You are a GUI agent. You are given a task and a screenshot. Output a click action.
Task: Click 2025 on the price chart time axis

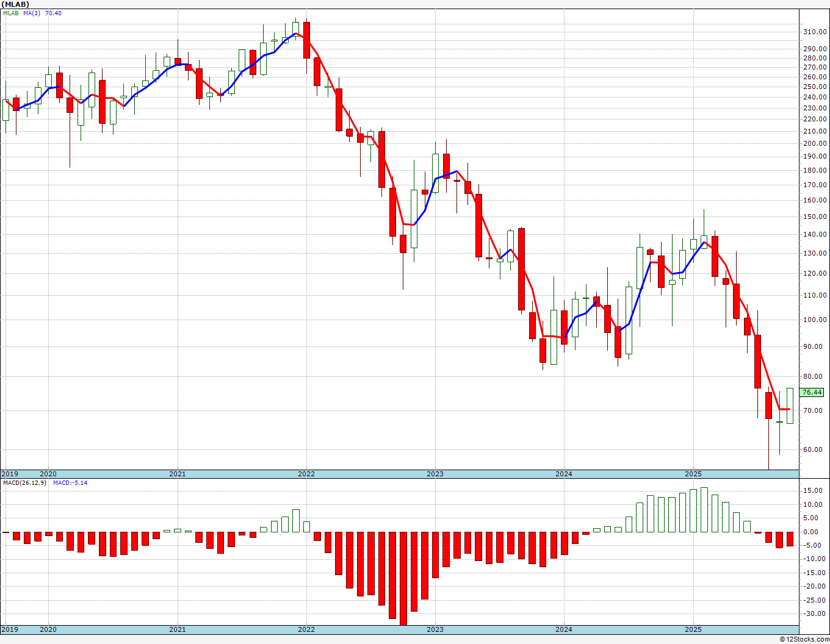[x=693, y=474]
